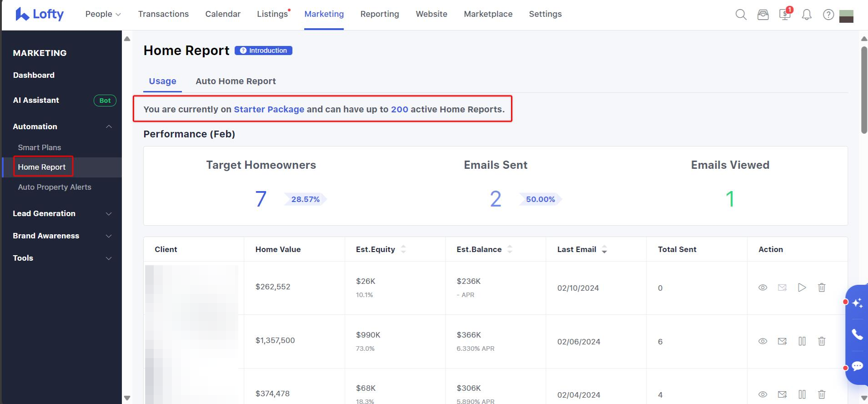Collapse the Automation sidebar section
The image size is (868, 404).
click(x=109, y=126)
